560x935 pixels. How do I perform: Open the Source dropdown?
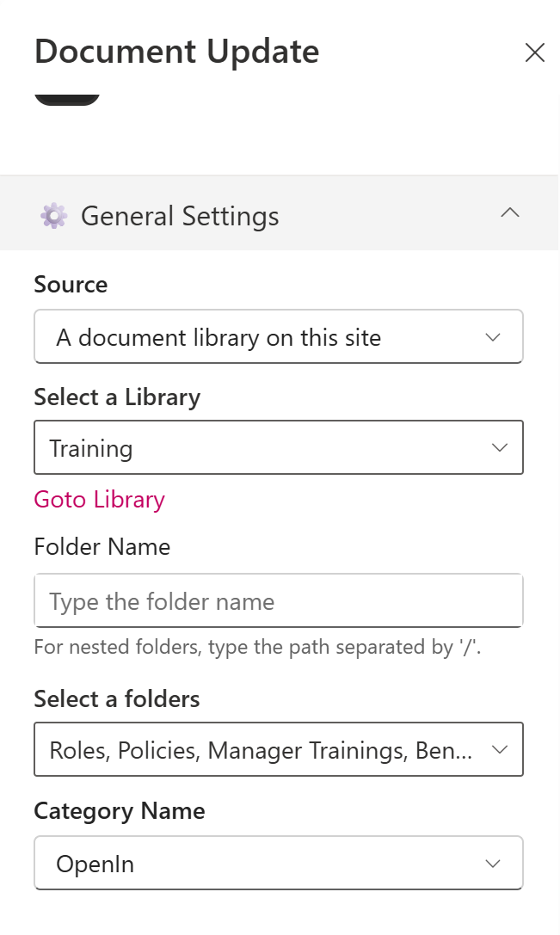pos(279,336)
